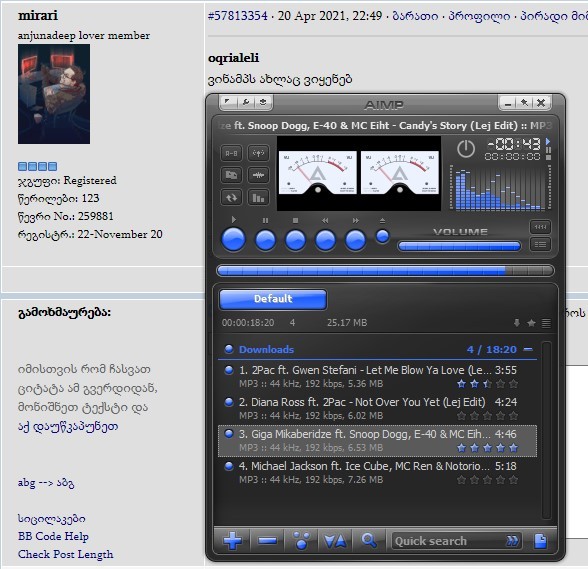Open the playlist menu lines icon
The image size is (588, 569).
point(546,323)
